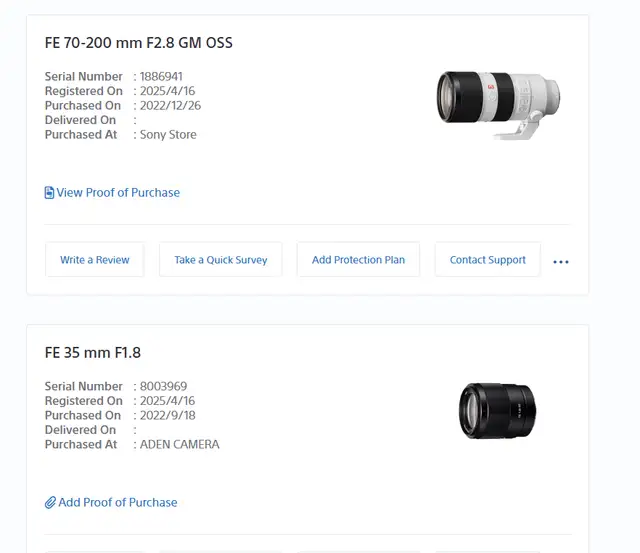The height and width of the screenshot is (553, 640).
Task: Open Take a Quick Survey
Action: pyautogui.click(x=221, y=260)
